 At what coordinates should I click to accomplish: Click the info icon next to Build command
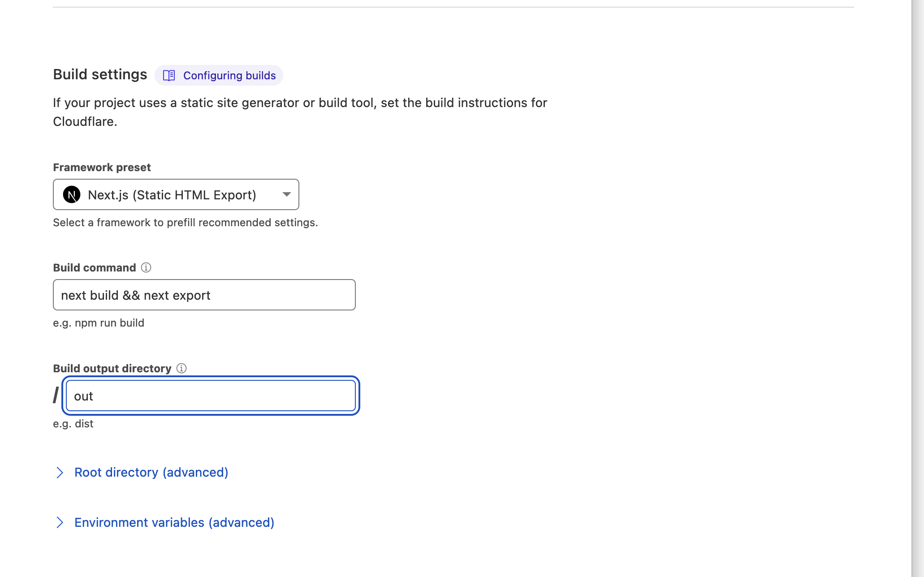point(146,267)
